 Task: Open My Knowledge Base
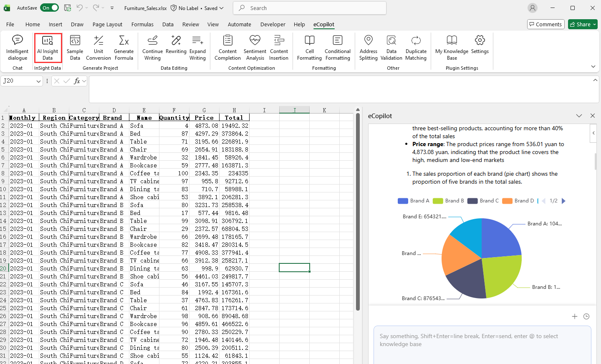[452, 48]
